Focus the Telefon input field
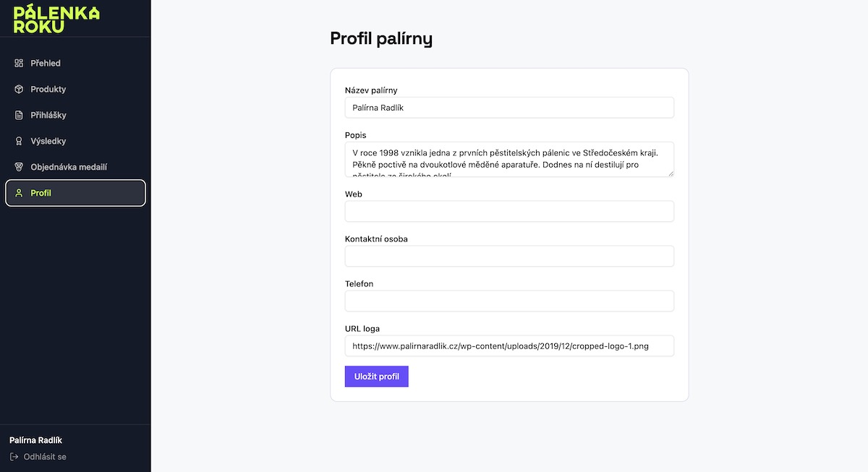The height and width of the screenshot is (472, 868). pyautogui.click(x=509, y=301)
